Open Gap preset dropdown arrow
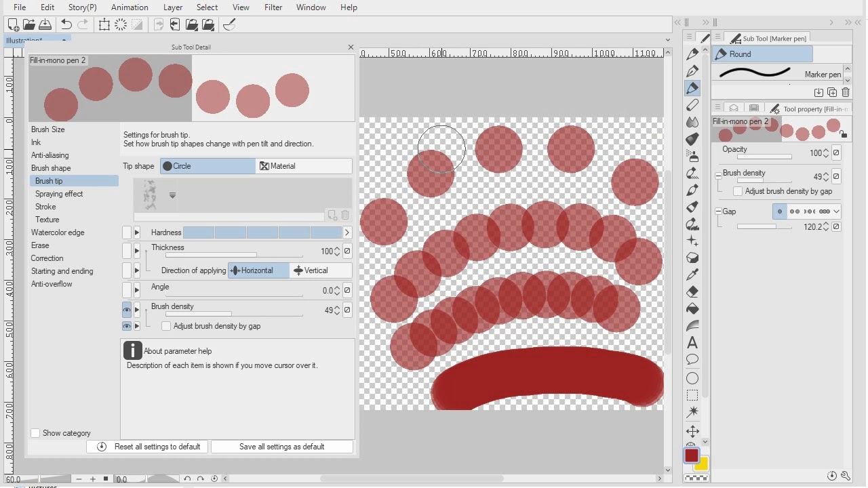The image size is (868, 488). [836, 211]
